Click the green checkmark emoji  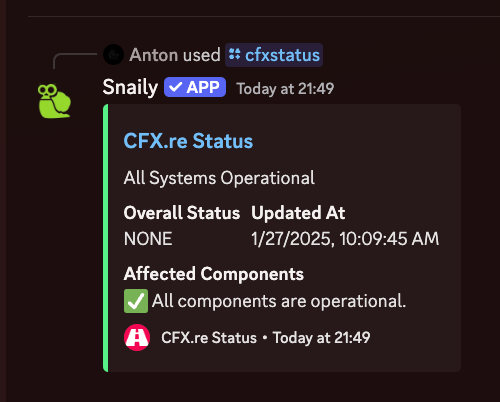(x=136, y=301)
